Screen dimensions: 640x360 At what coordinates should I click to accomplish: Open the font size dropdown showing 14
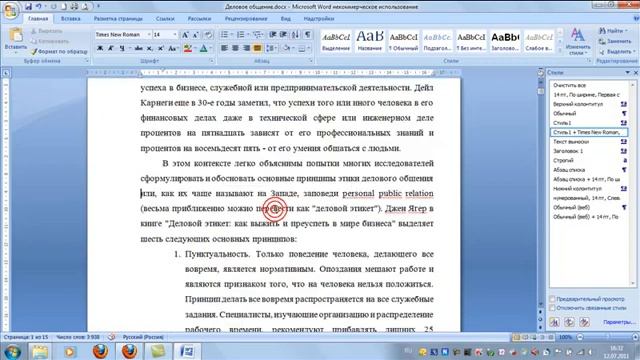[175, 35]
